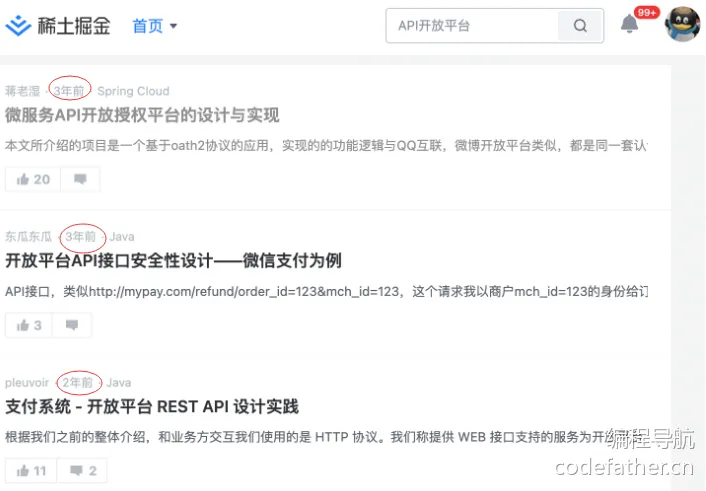The image size is (706, 491).
Task: Open the user avatar menu
Action: (x=683, y=24)
